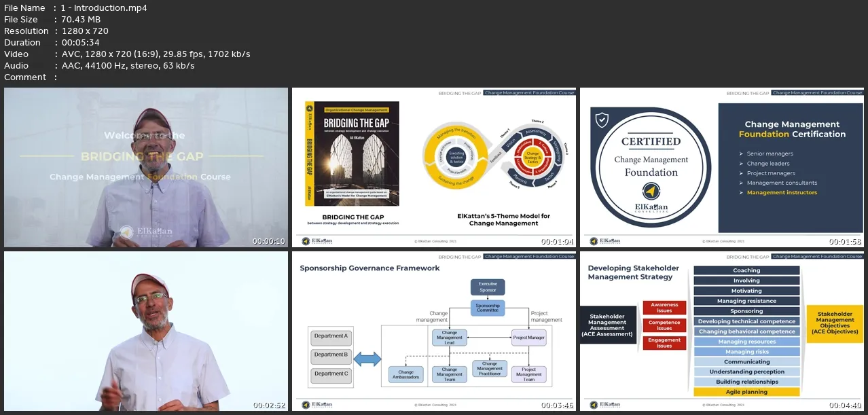The height and width of the screenshot is (415, 868).
Task: Click 'Change leaders' list item
Action: [x=768, y=164]
